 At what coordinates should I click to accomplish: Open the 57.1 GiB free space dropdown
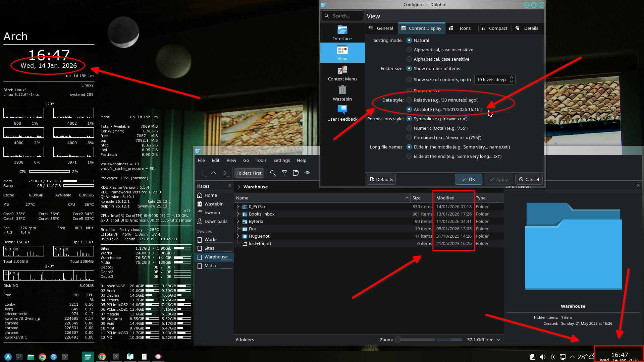coord(483,340)
